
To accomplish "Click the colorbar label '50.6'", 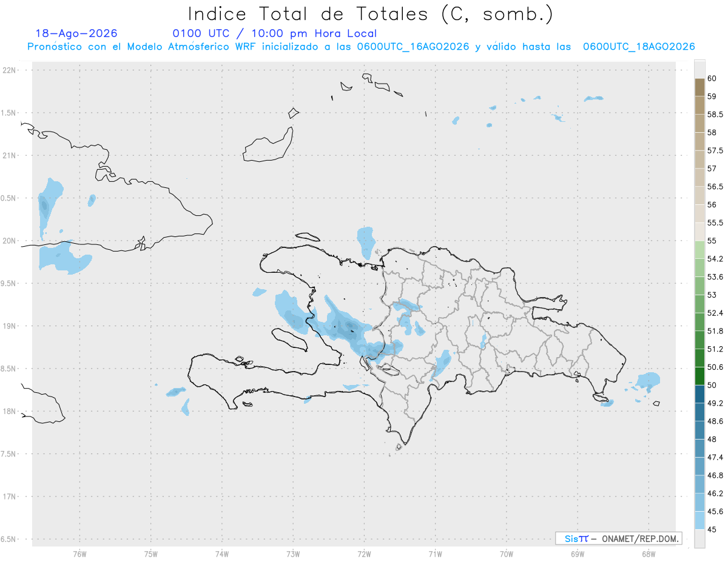I will 715,367.
